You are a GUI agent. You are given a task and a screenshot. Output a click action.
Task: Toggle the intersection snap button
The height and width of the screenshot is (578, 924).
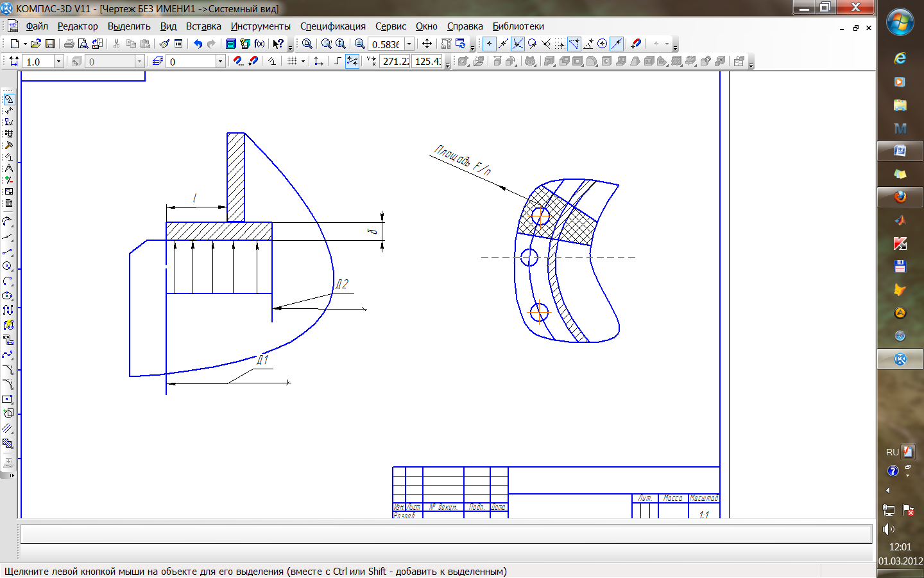point(518,44)
